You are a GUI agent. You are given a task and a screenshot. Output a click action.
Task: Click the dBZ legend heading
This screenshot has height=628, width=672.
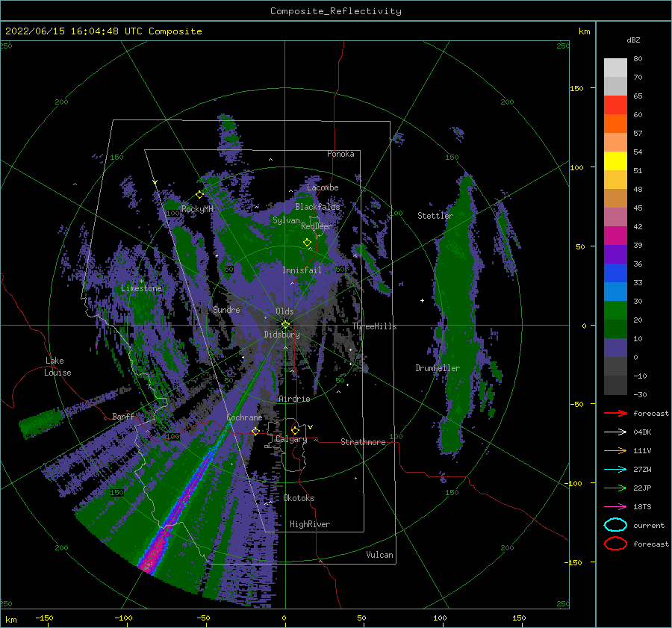(x=633, y=40)
